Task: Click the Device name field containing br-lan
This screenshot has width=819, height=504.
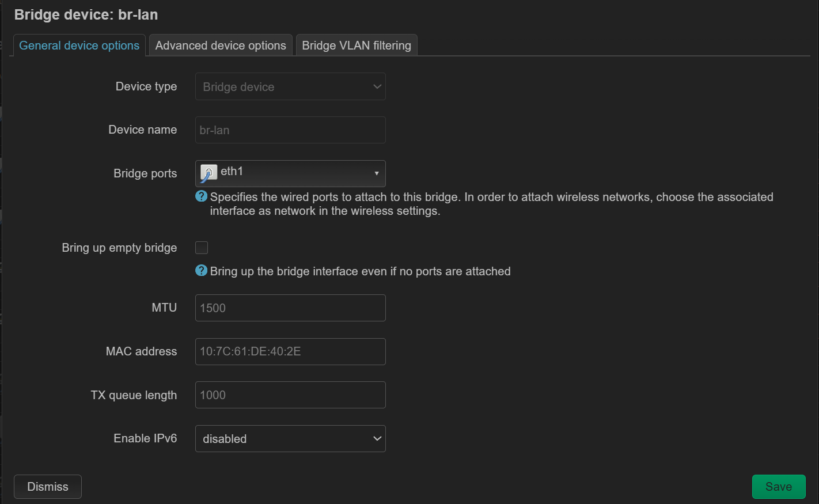Action: click(290, 130)
